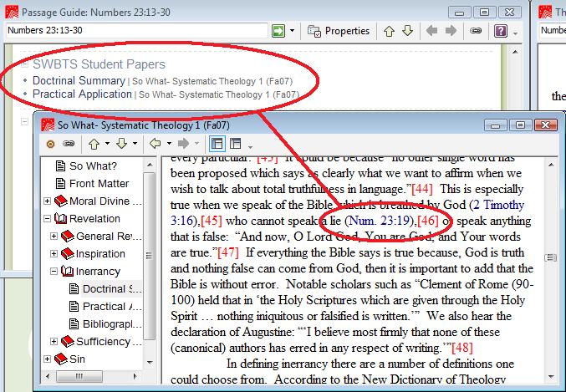
Task: Expand the Moral Divine tree node
Action: click(x=48, y=201)
